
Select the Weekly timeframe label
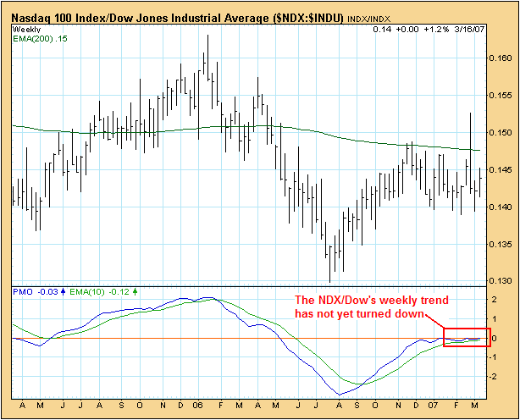click(26, 30)
